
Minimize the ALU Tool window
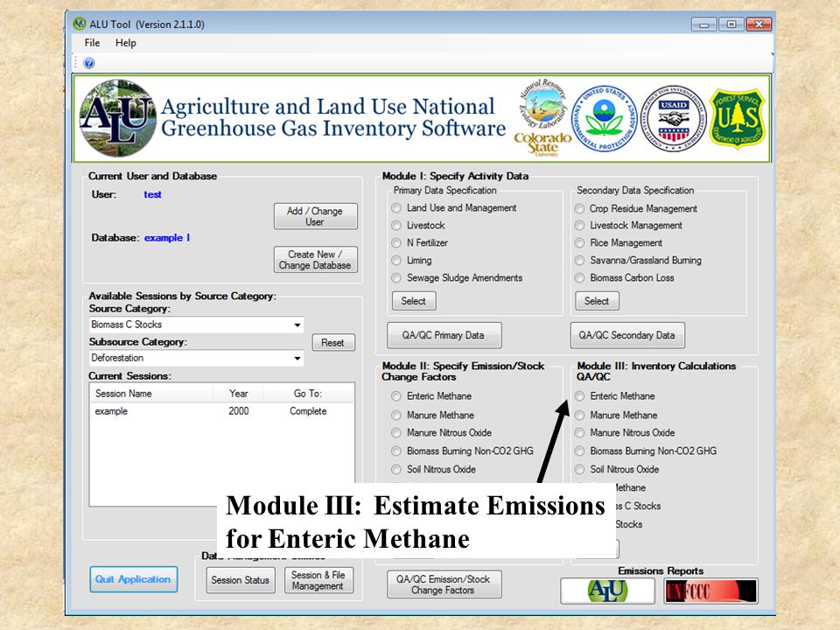[x=703, y=24]
